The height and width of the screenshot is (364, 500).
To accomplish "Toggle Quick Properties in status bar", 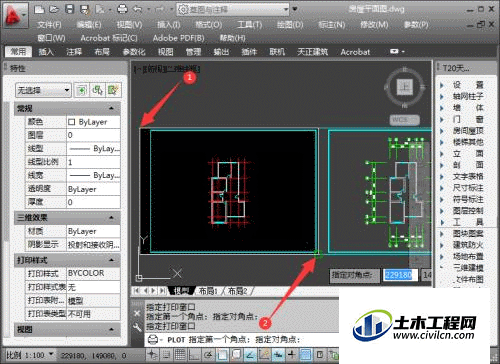I will (320, 355).
